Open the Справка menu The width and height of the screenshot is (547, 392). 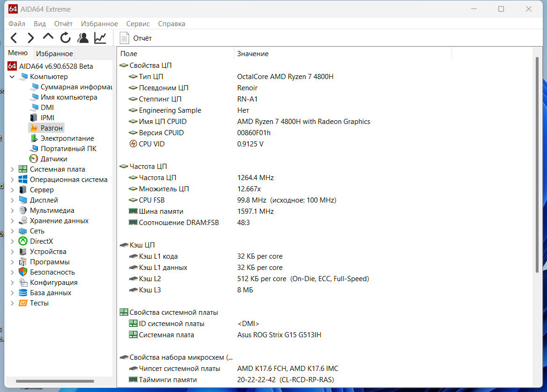pyautogui.click(x=171, y=24)
